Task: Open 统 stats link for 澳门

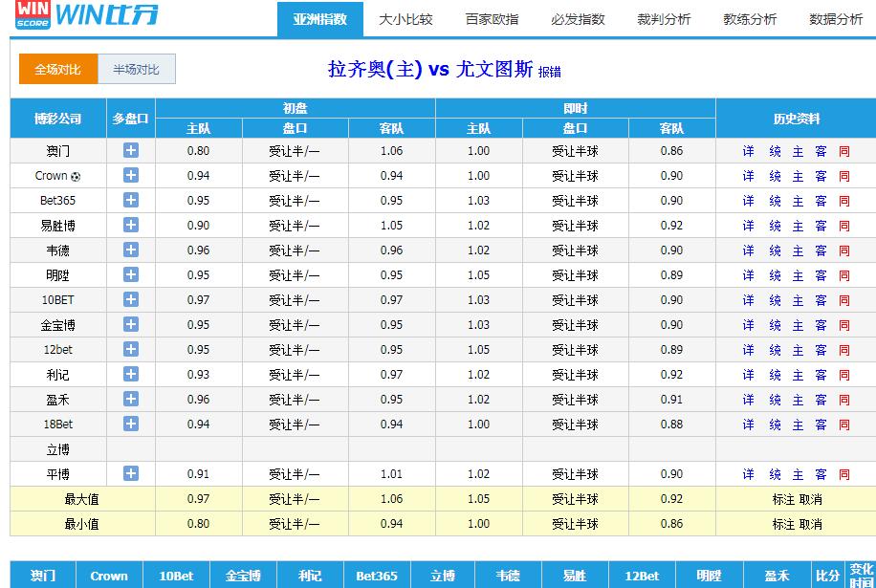Action: (775, 151)
